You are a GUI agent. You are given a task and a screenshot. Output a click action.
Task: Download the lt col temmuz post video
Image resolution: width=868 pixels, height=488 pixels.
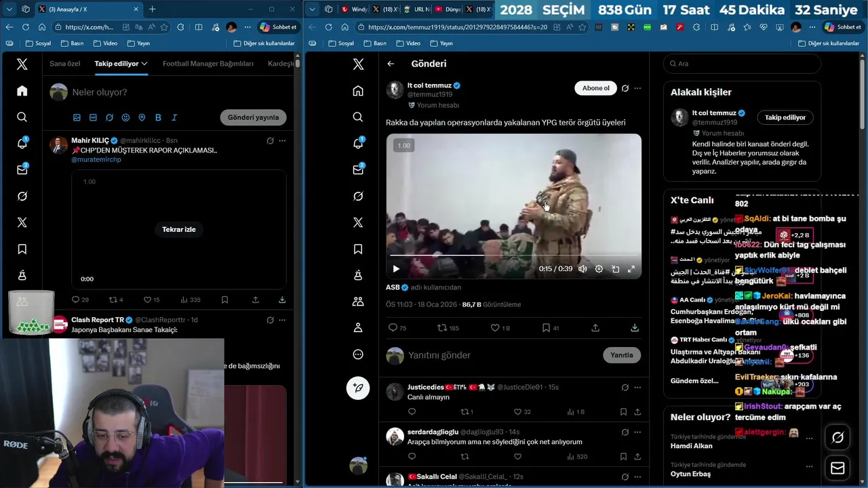pyautogui.click(x=635, y=328)
